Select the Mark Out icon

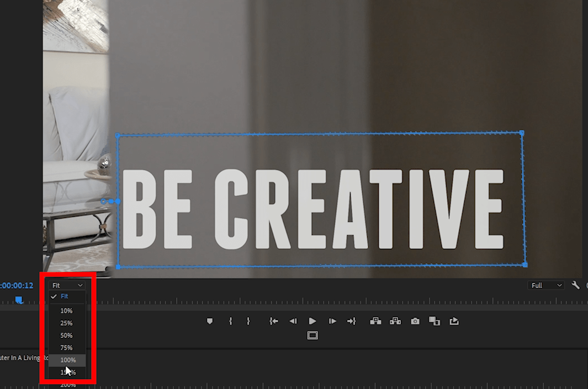tap(249, 321)
